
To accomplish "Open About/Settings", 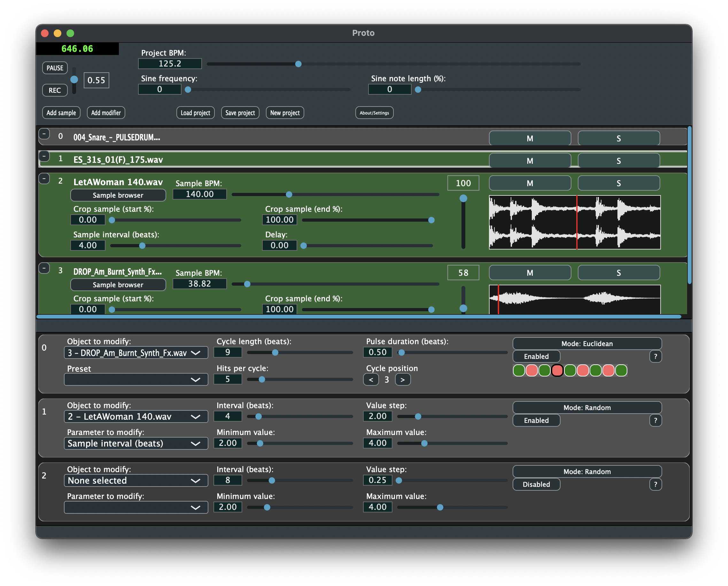I will pyautogui.click(x=374, y=113).
